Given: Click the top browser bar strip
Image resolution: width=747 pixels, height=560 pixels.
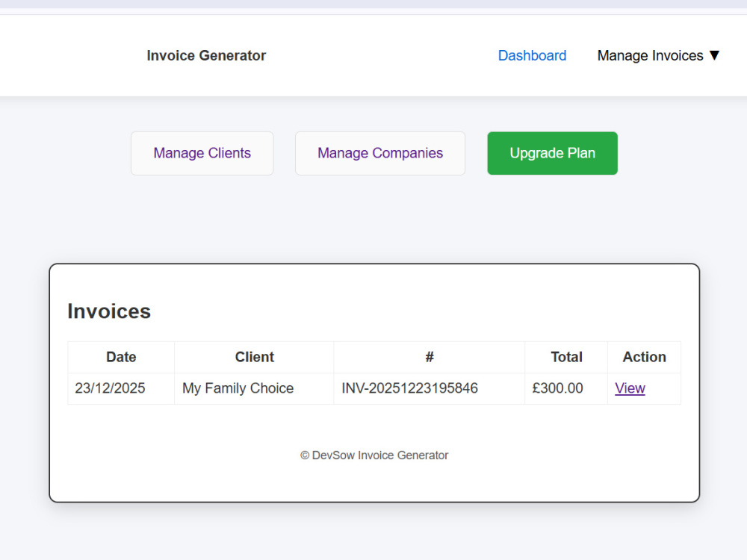Looking at the screenshot, I should point(373,4).
